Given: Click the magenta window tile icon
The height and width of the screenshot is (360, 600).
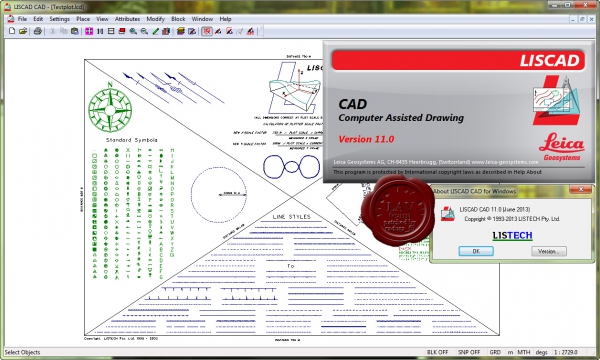Looking at the screenshot, I should [89, 31].
